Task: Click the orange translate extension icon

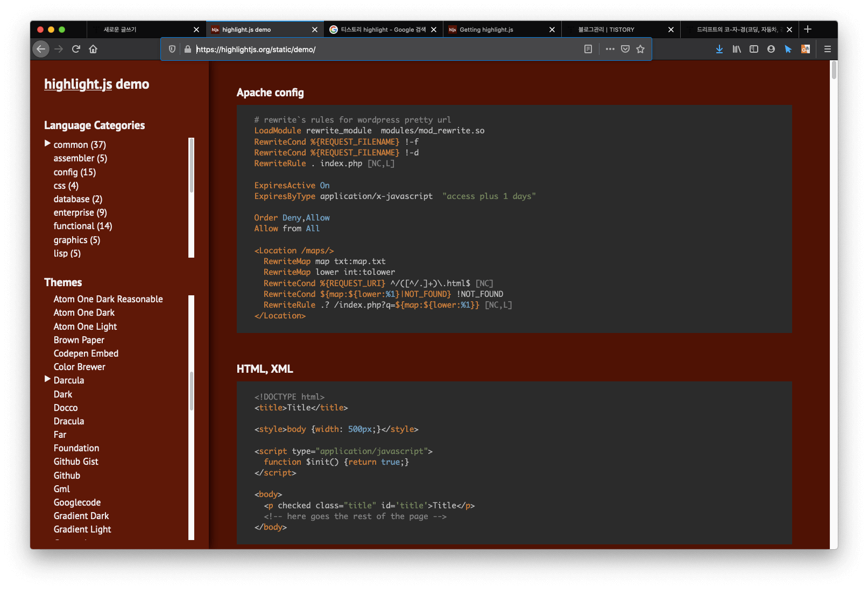Action: [806, 49]
